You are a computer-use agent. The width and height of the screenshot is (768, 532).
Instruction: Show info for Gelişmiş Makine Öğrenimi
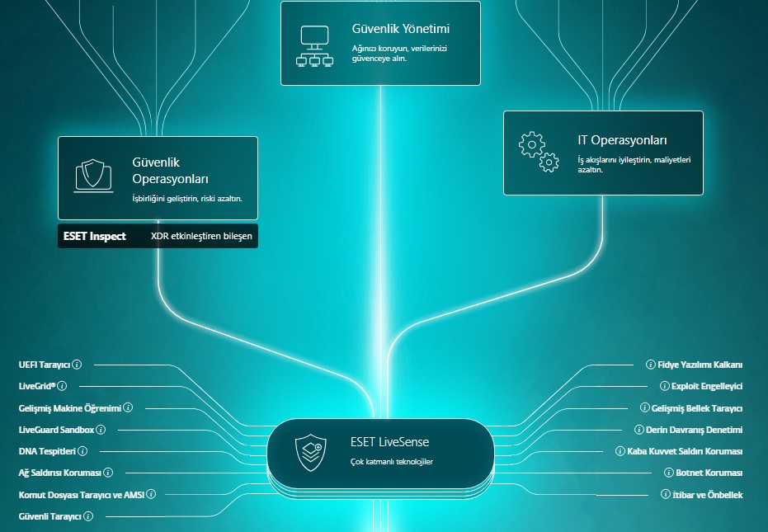128,407
